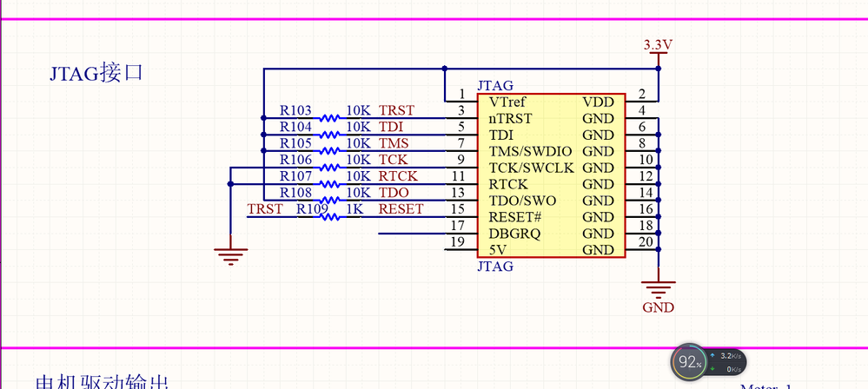Click the JTAG接口 section title text
Image resolution: width=868 pixels, height=389 pixels.
point(96,73)
